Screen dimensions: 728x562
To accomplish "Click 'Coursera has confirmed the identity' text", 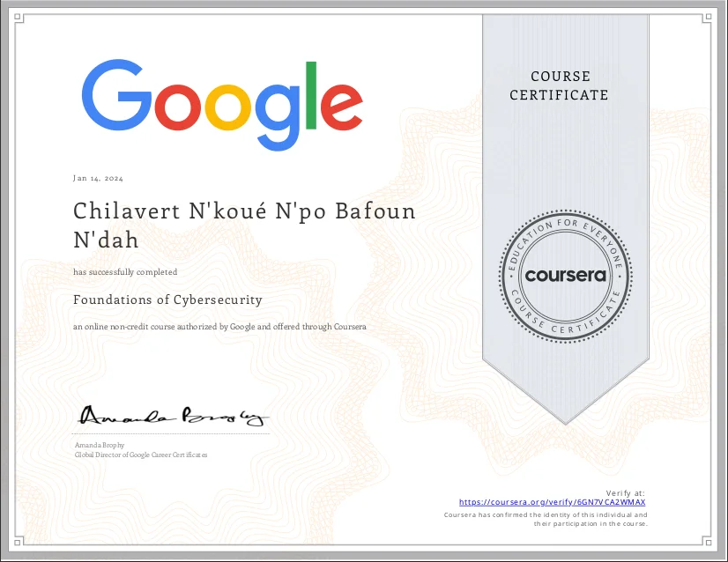I will pos(546,514).
